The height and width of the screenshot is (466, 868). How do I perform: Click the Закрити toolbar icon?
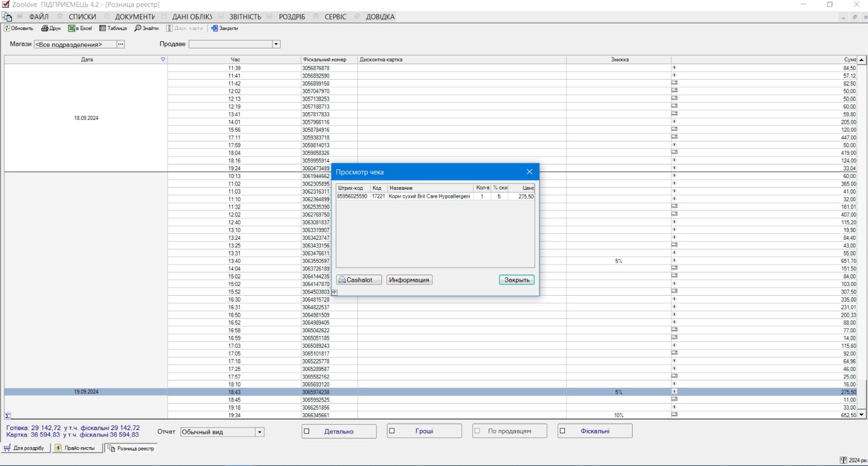pyautogui.click(x=214, y=28)
